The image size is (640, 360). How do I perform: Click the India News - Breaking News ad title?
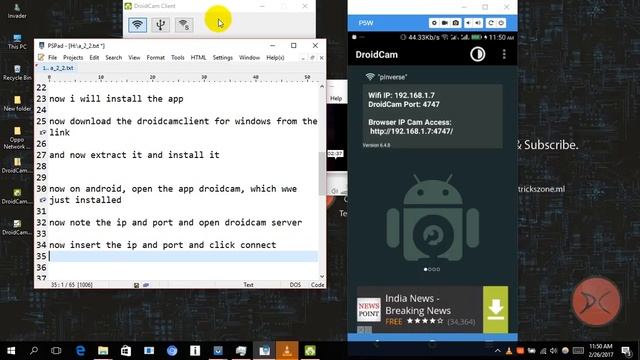click(418, 304)
